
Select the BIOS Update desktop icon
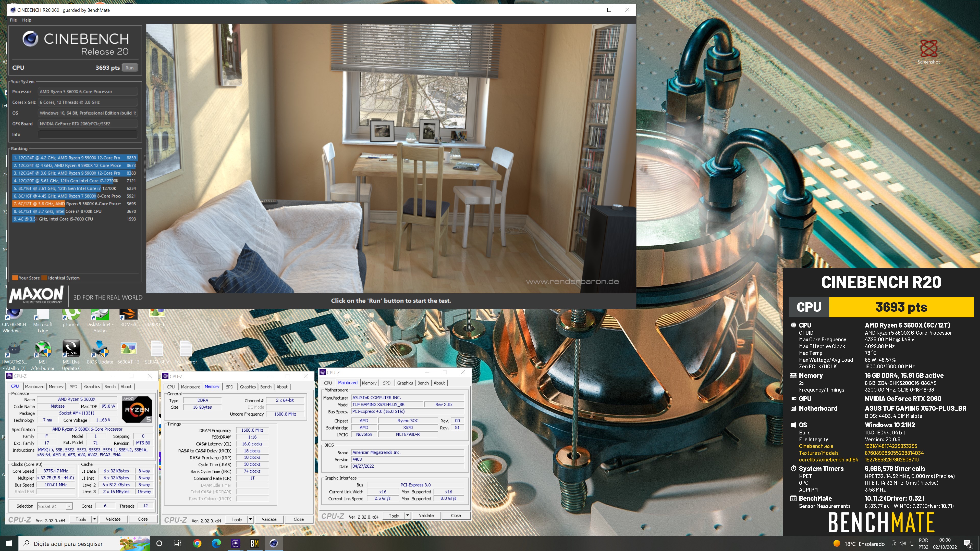(x=100, y=353)
